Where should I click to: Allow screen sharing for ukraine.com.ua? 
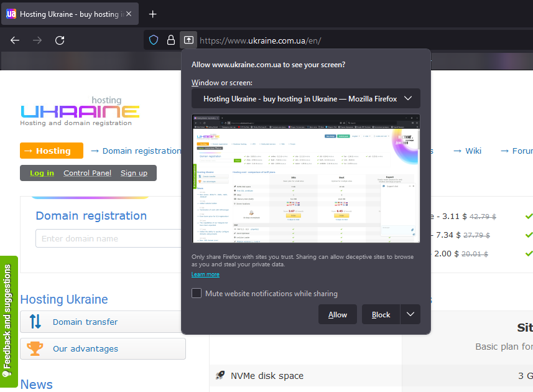(x=338, y=314)
